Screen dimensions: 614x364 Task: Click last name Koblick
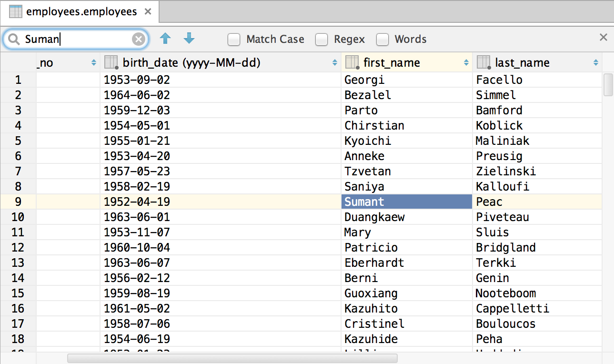[499, 125]
